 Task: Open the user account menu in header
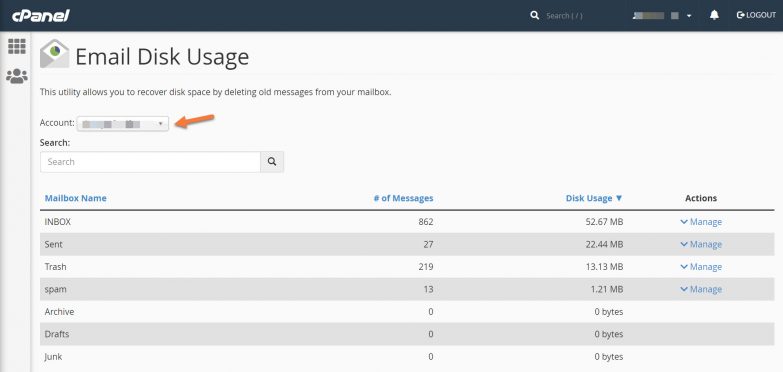662,15
